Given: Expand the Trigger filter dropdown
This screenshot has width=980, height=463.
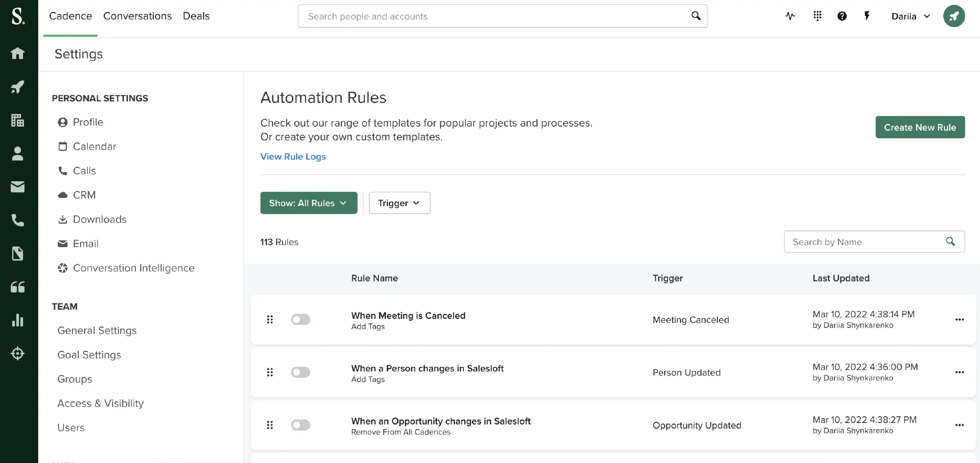Looking at the screenshot, I should [399, 203].
